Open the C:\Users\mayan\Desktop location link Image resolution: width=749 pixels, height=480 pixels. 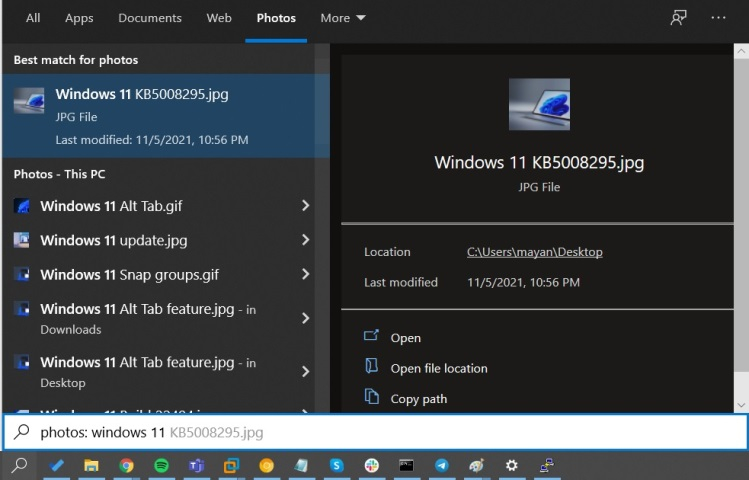pos(535,252)
